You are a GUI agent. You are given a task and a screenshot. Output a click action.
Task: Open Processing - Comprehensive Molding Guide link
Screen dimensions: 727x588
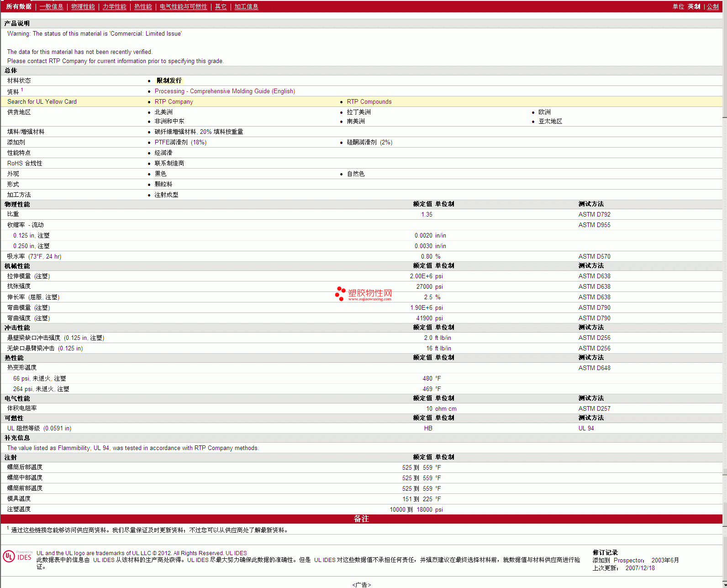[225, 91]
